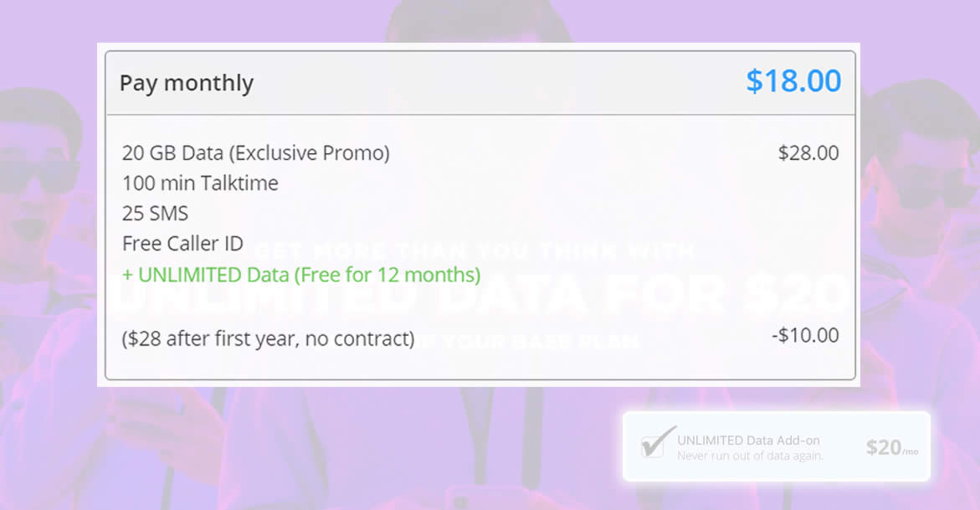The width and height of the screenshot is (980, 510).
Task: Click the Free Caller ID item
Action: tap(182, 244)
